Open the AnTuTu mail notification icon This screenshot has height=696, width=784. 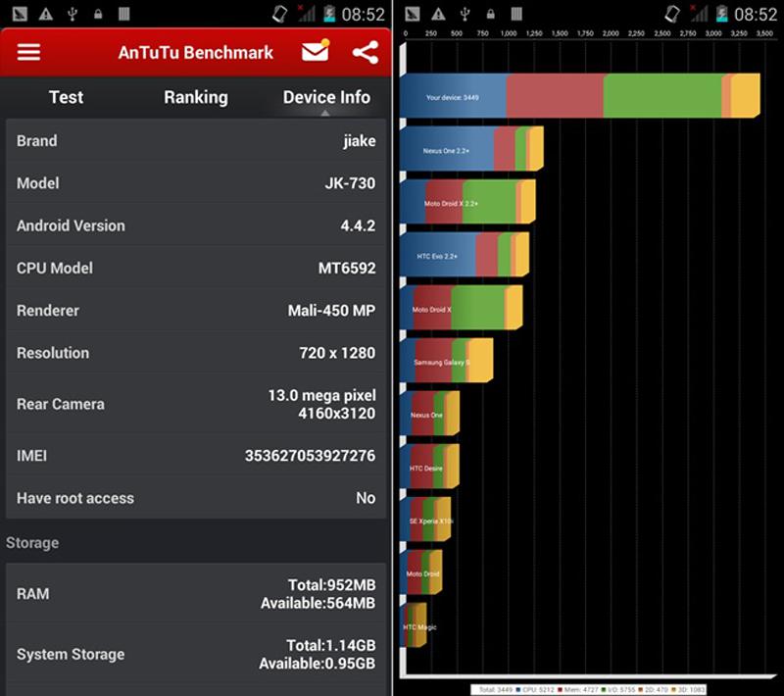pos(316,51)
